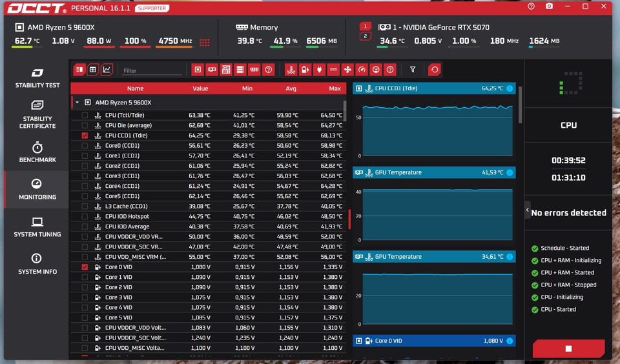This screenshot has width=620, height=364.
Task: Open the Monitoring section
Action: [x=37, y=189]
